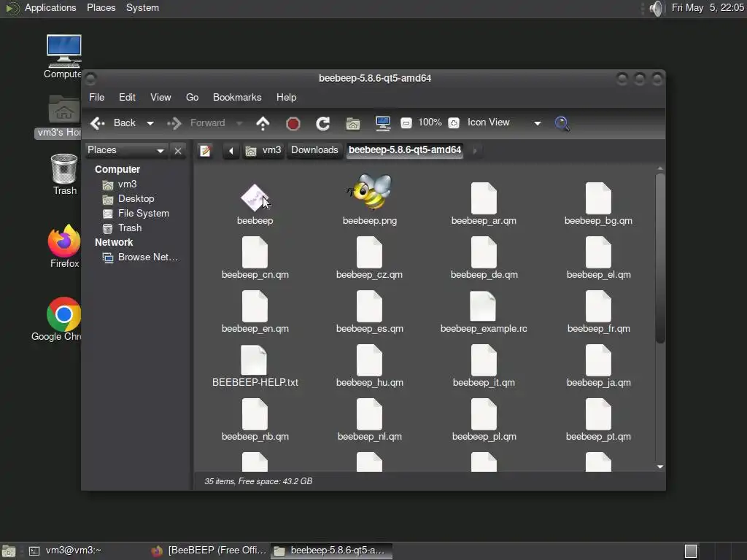Click the red Stop loading icon
Screen dimensions: 747x560
pyautogui.click(x=293, y=124)
